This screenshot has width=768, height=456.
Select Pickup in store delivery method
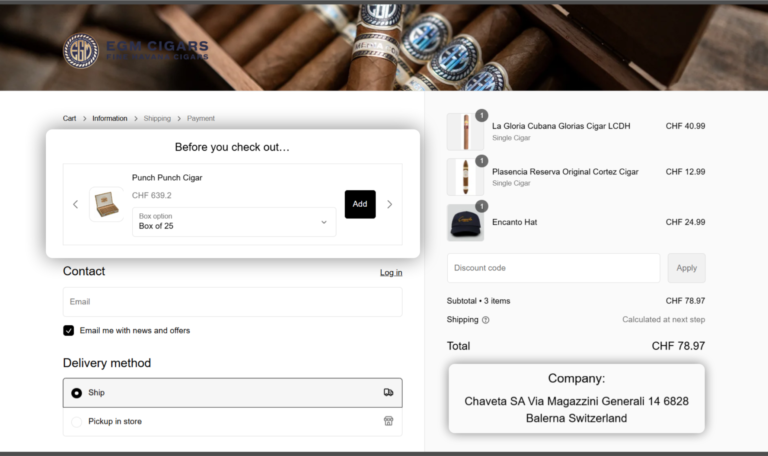(x=233, y=421)
